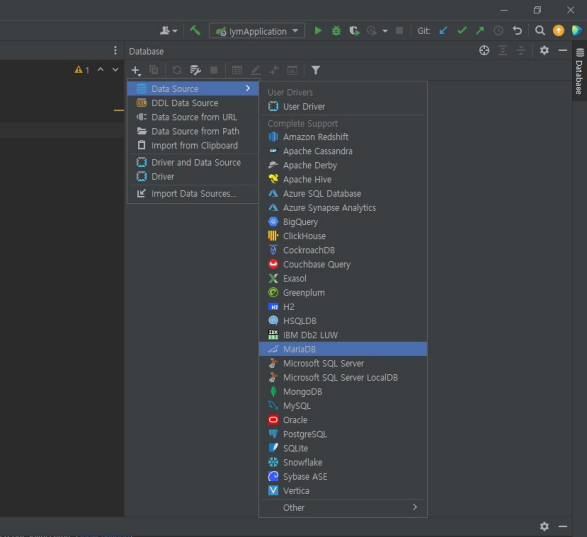Choose Amazon Redshift data source
The image size is (587, 537).
(x=343, y=137)
